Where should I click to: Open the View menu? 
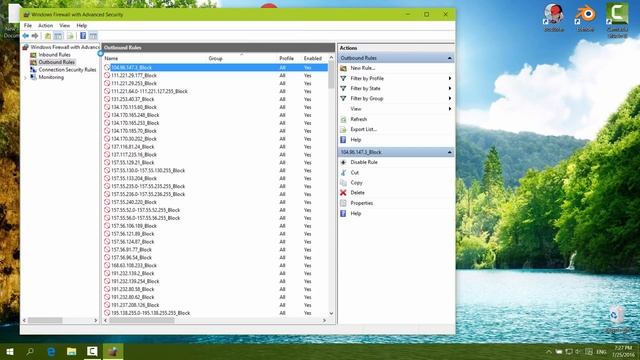pyautogui.click(x=64, y=26)
